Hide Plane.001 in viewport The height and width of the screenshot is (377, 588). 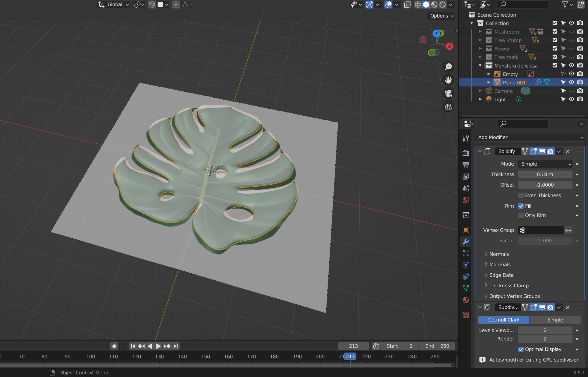(571, 82)
